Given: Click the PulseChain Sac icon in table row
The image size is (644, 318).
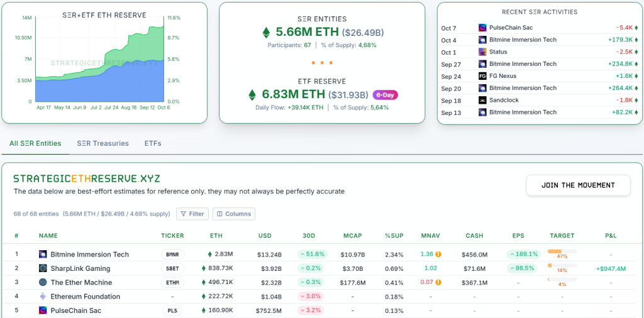Looking at the screenshot, I should coord(43,310).
